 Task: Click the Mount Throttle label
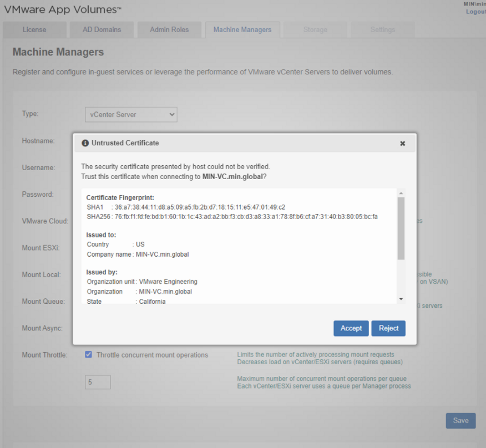(44, 355)
